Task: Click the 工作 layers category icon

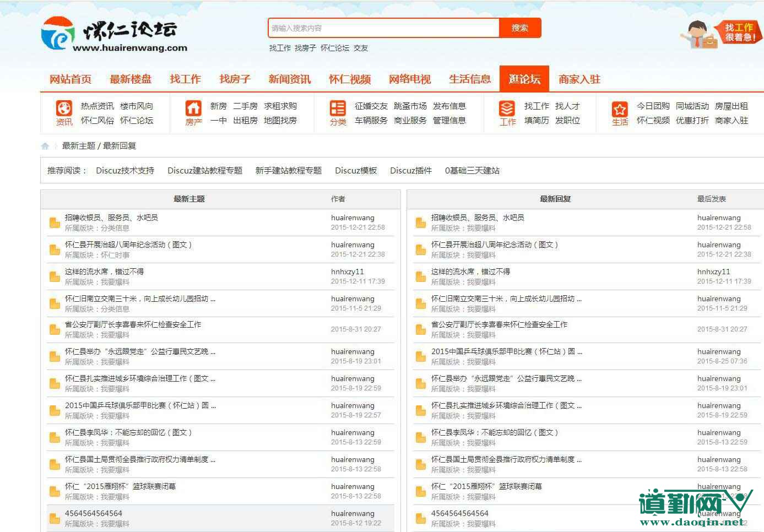Action: pyautogui.click(x=507, y=107)
